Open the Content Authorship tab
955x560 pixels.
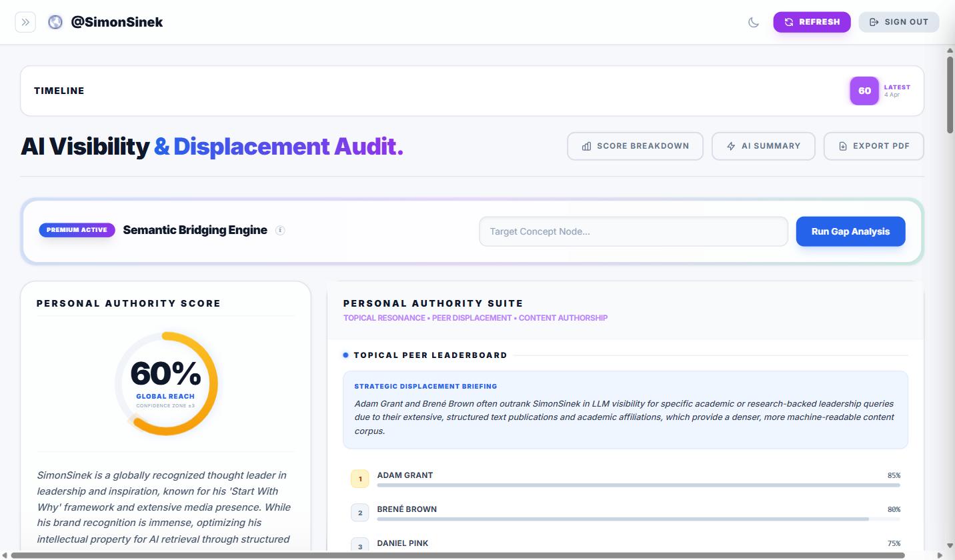pos(564,318)
